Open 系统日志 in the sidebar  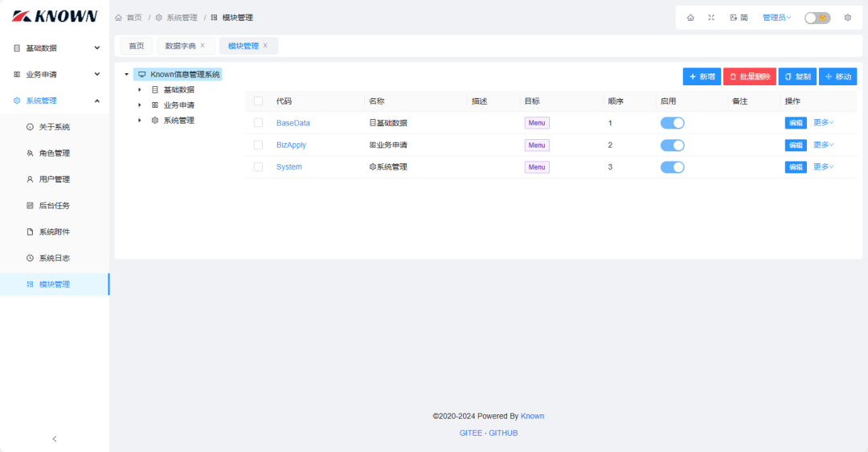click(54, 258)
